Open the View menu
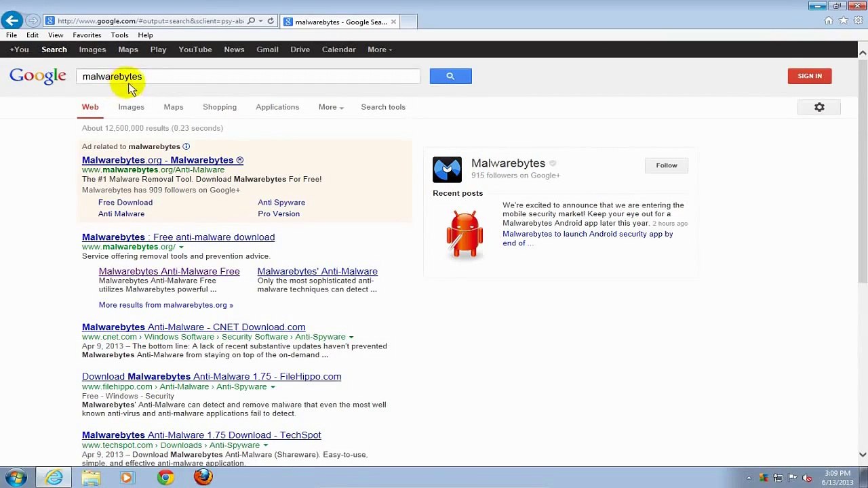The width and height of the screenshot is (868, 488). tap(56, 35)
